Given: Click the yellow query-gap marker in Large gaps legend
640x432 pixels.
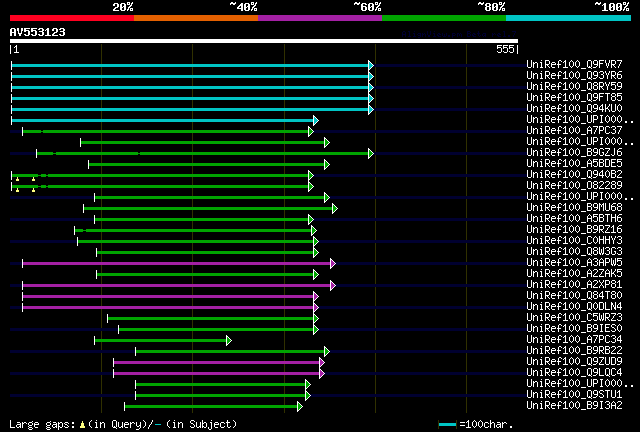Looking at the screenshot, I should pos(82,425).
